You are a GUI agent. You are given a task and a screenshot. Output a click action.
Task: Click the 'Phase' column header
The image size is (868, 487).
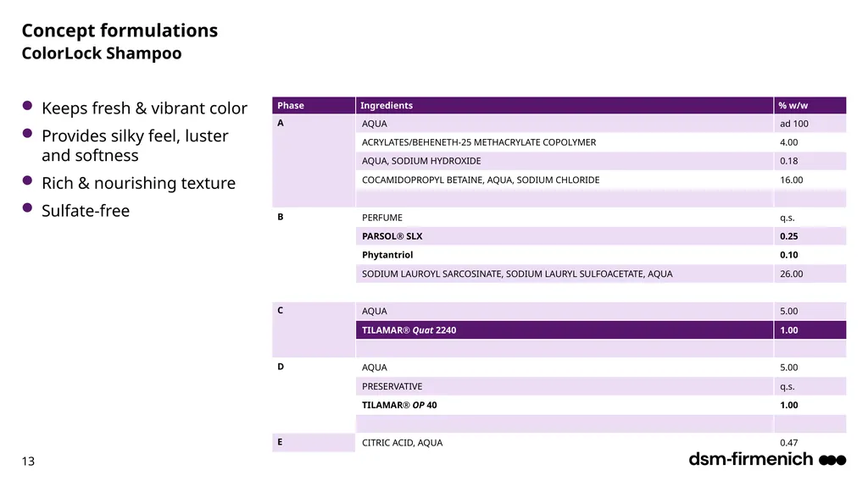[314, 105]
